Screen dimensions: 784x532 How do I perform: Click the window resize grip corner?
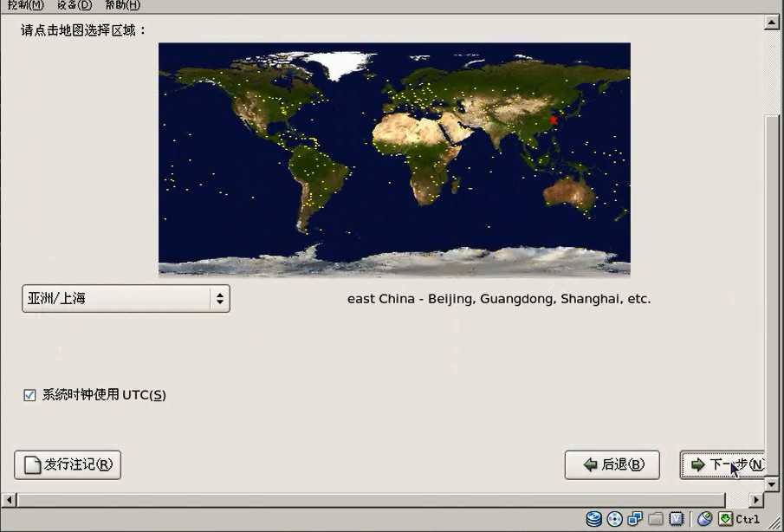775,523
